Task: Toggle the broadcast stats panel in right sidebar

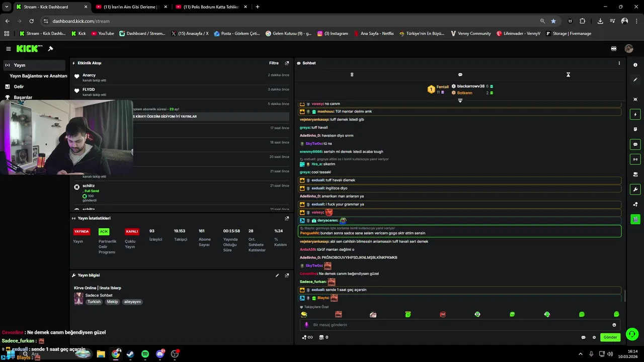Action: (635, 159)
